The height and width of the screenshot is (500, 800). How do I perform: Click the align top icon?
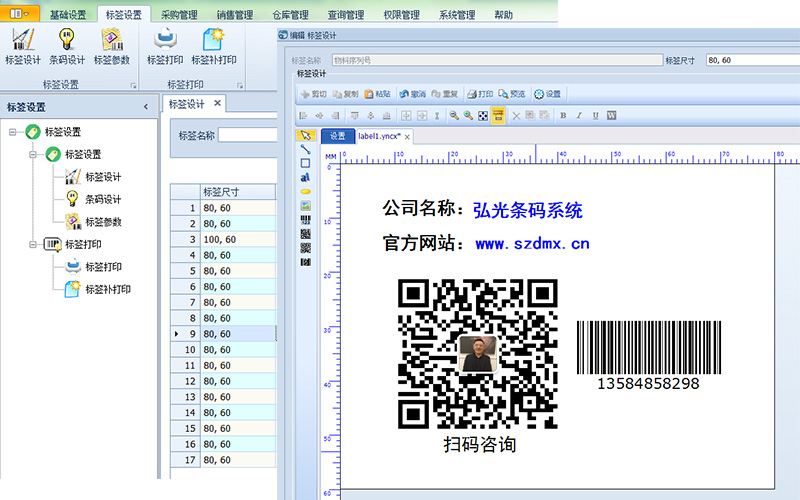click(x=355, y=116)
